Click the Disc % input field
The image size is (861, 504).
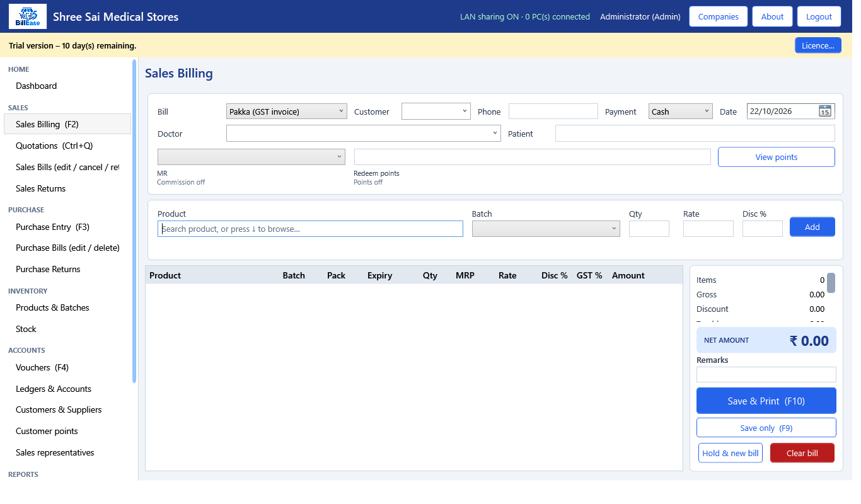click(x=763, y=229)
